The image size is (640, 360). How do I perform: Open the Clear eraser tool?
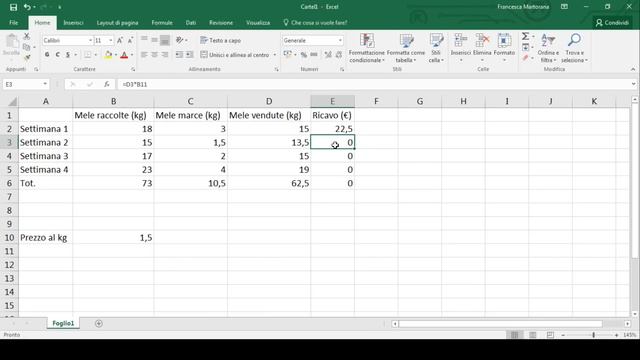pyautogui.click(x=526, y=58)
